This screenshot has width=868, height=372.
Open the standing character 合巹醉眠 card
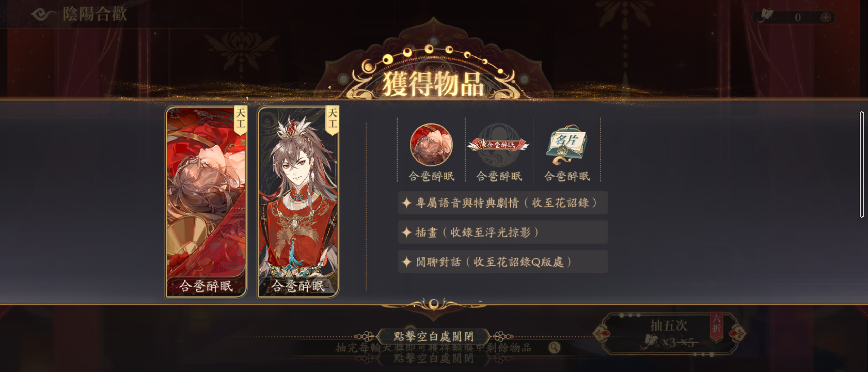pos(298,202)
